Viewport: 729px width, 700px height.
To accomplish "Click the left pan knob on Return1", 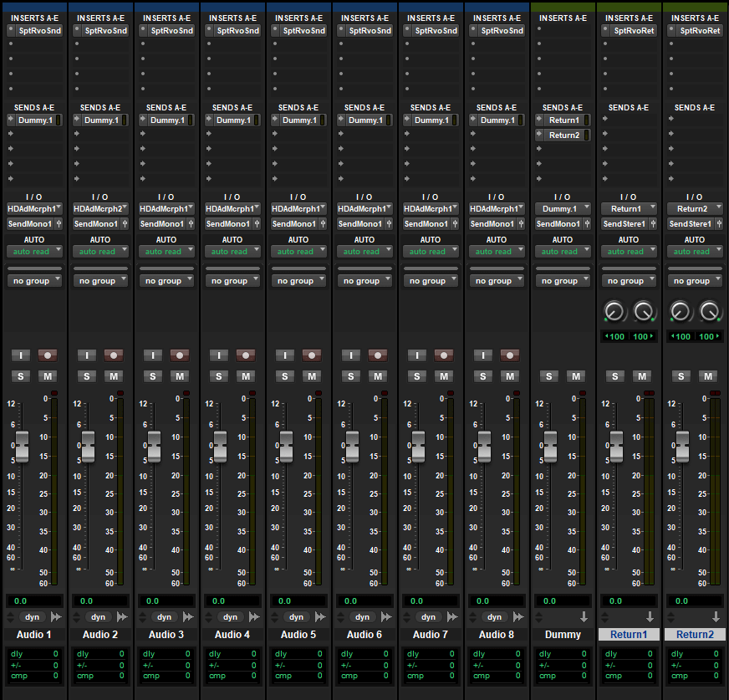I will (x=614, y=312).
